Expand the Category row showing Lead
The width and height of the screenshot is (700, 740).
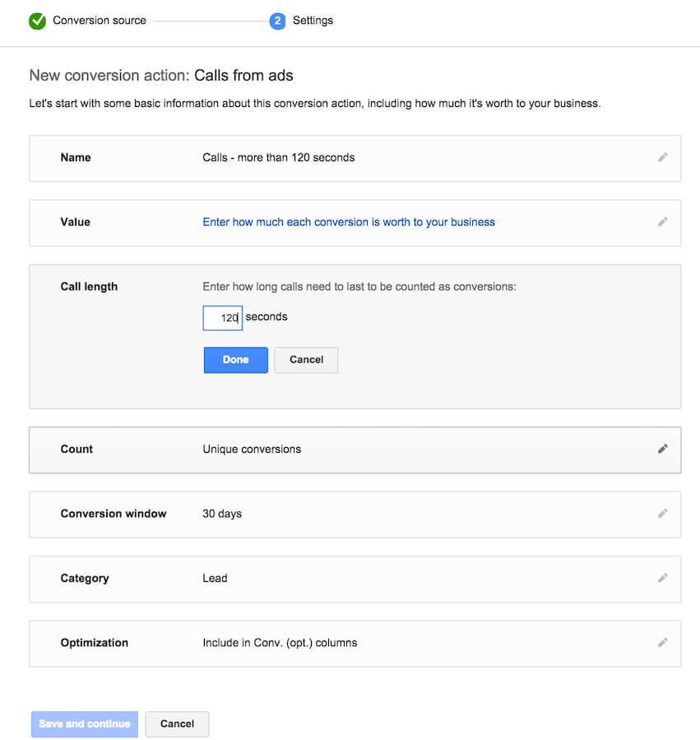point(355,579)
